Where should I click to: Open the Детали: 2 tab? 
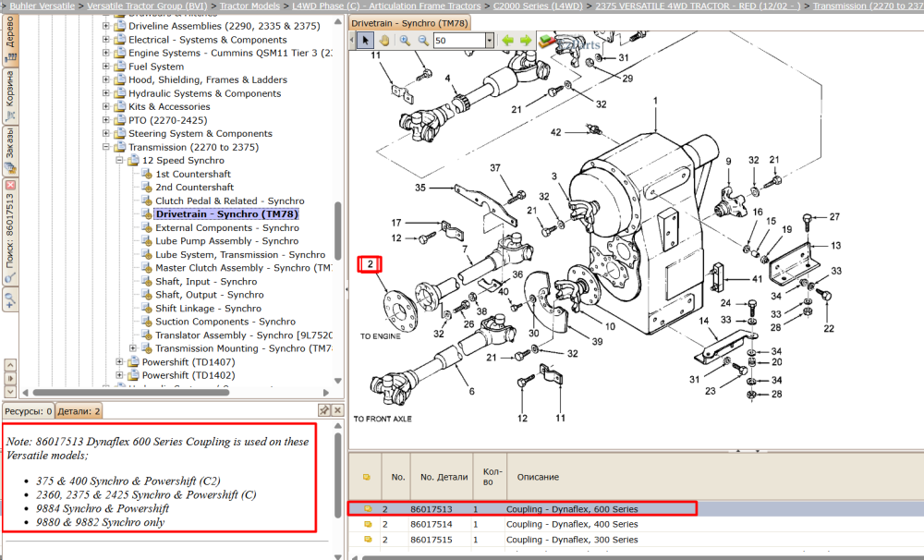[x=79, y=411]
